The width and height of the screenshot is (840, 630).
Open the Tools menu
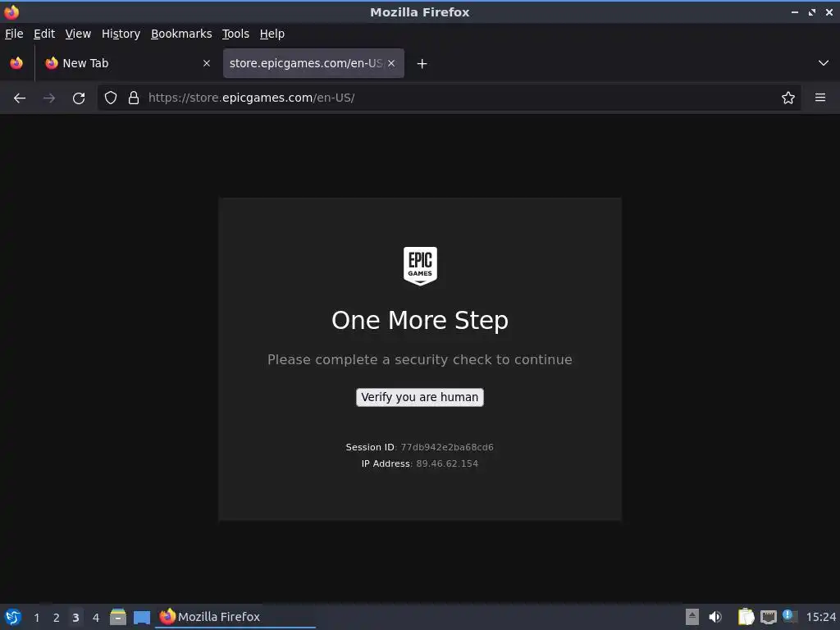tap(235, 34)
